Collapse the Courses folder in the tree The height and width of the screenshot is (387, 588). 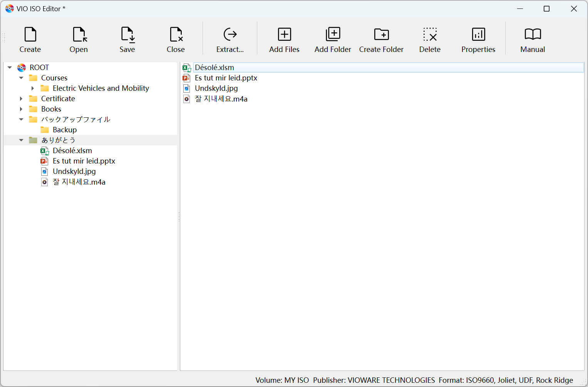pyautogui.click(x=21, y=78)
